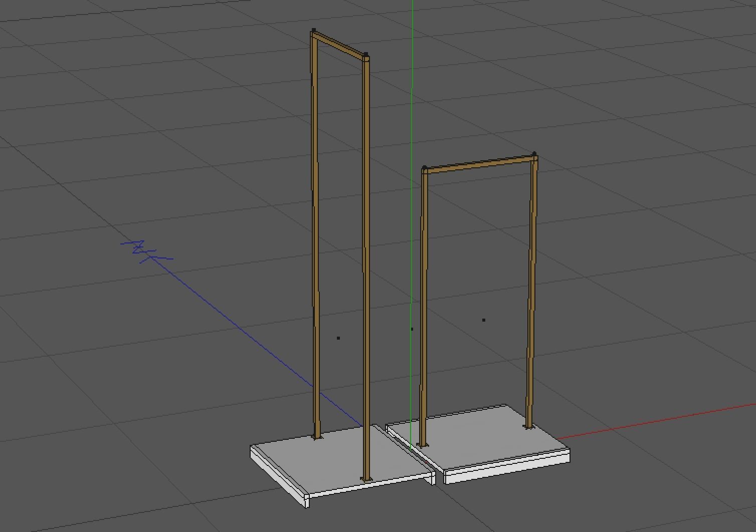Pick the shorter frame's post farthest from the green axis
Screen dimensions: 756x532
click(x=531, y=293)
